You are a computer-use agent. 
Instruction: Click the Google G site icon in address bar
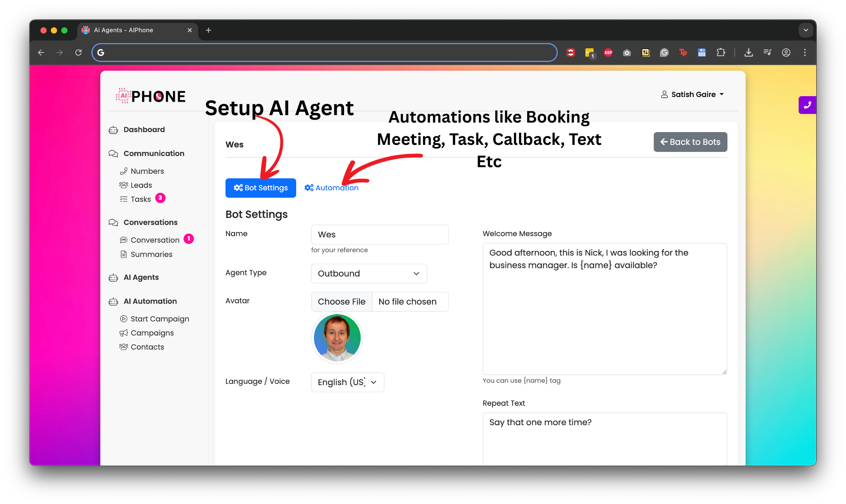click(101, 52)
